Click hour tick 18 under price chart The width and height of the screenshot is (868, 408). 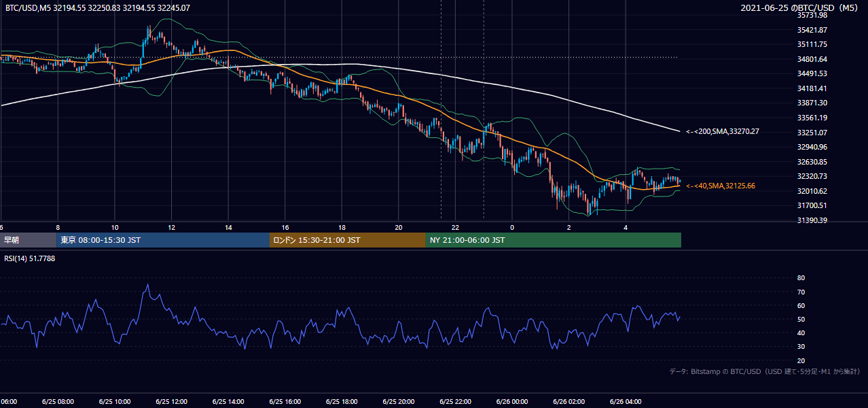point(342,227)
